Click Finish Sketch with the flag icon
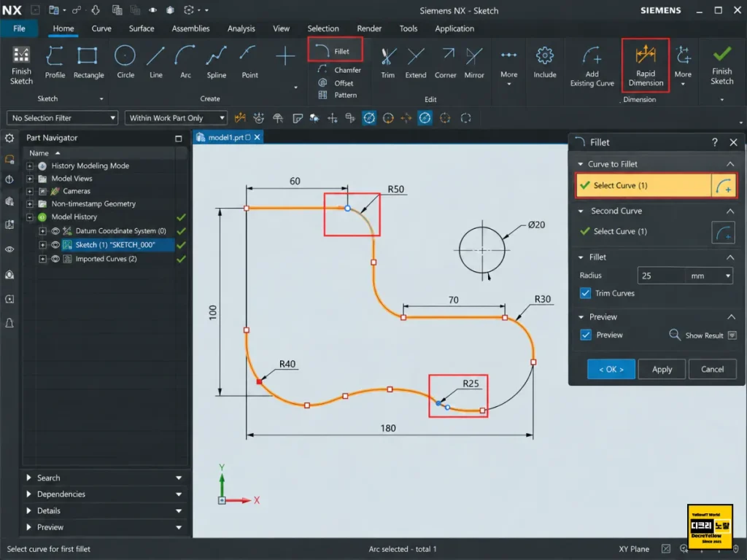The height and width of the screenshot is (560, 747). [x=21, y=65]
